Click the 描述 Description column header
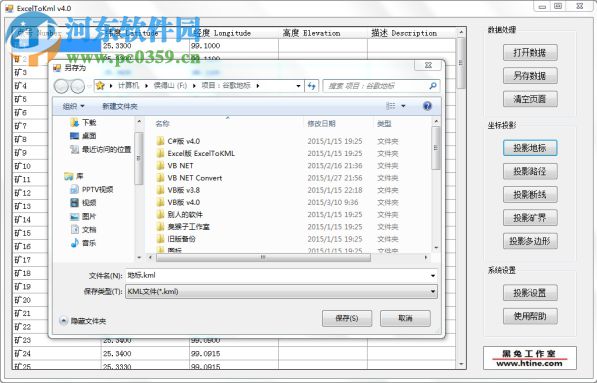This screenshot has height=383, width=597. coord(412,33)
